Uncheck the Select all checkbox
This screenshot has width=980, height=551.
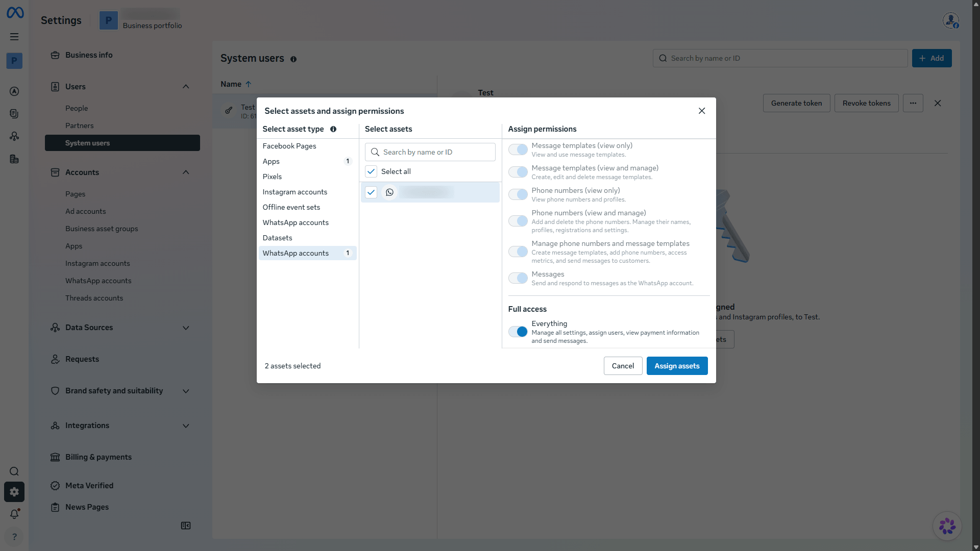pos(371,171)
